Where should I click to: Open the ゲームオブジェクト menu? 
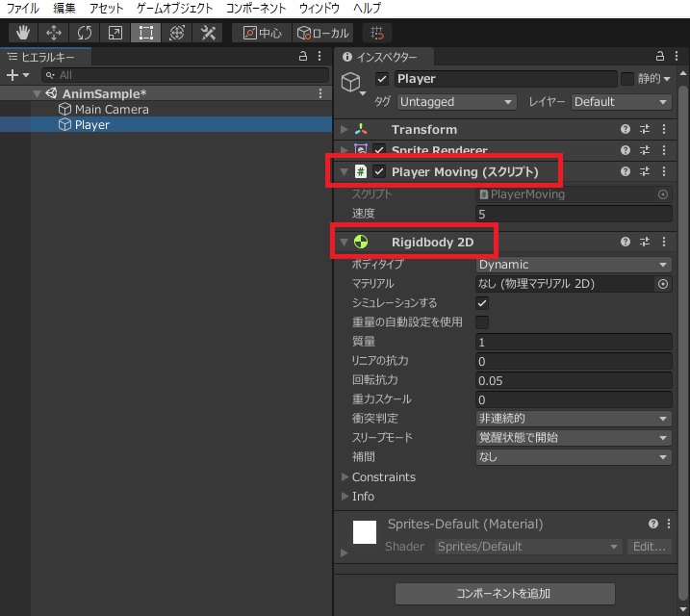175,8
